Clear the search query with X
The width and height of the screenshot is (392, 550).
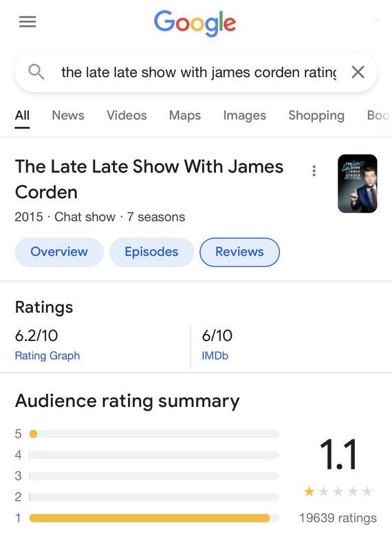coord(358,72)
